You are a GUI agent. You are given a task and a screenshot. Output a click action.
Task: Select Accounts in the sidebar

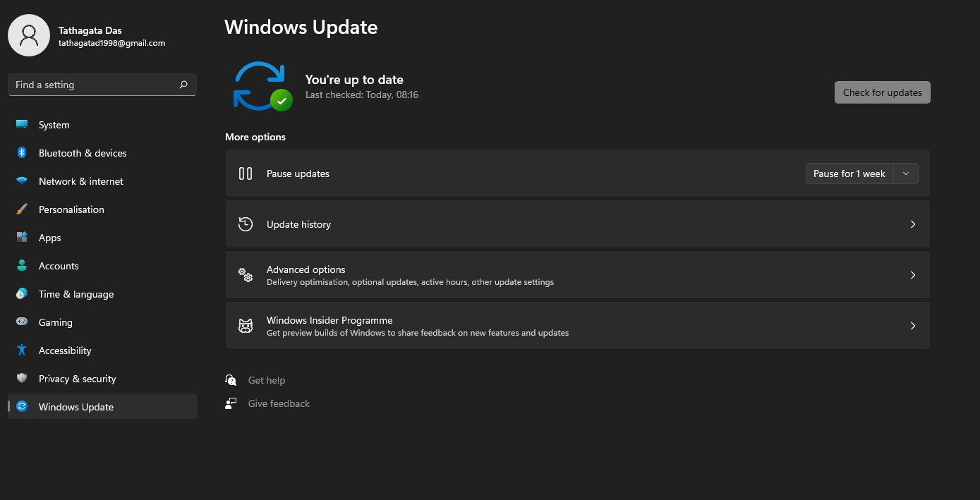(x=102, y=266)
